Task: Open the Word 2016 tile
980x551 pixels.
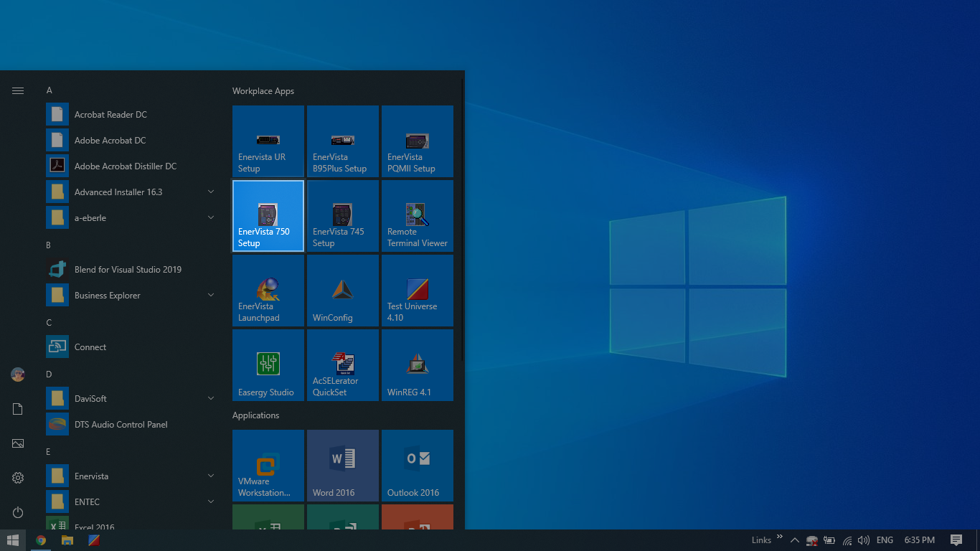Action: [x=342, y=466]
